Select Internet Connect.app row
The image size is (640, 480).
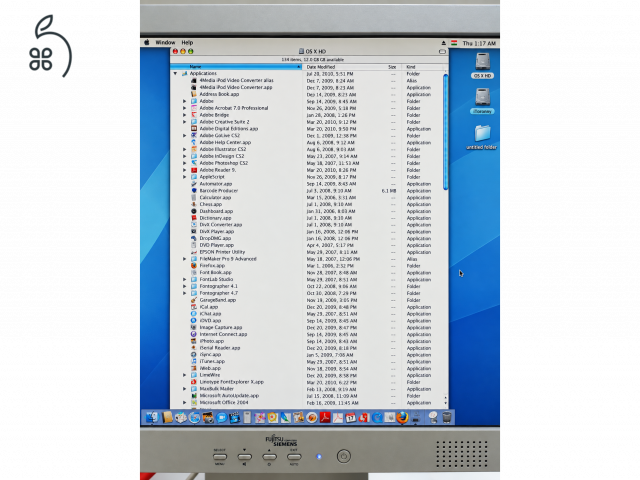[306, 334]
